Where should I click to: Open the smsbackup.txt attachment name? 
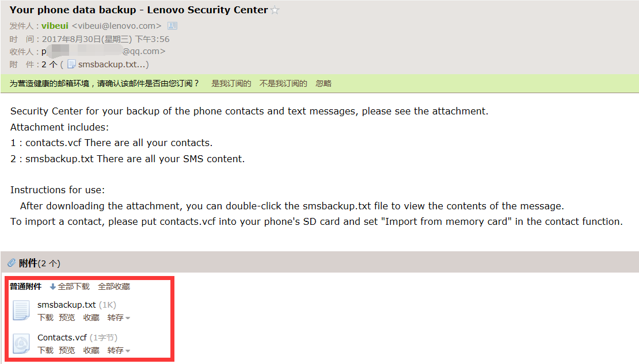(66, 305)
